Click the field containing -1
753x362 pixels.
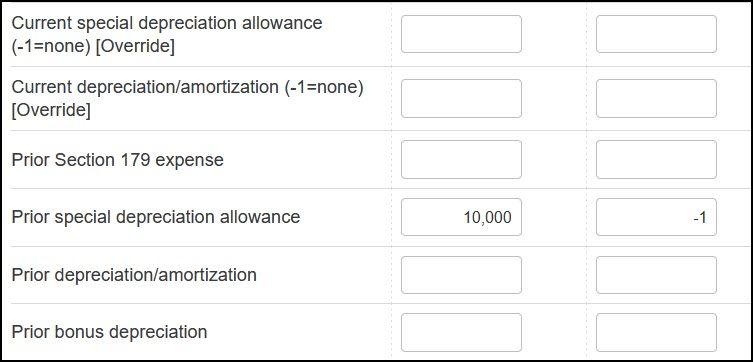pyautogui.click(x=656, y=217)
